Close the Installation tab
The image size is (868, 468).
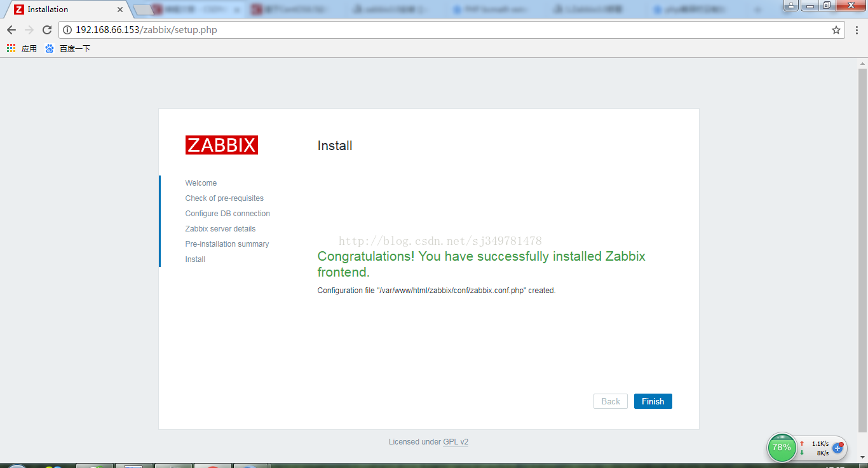(x=120, y=10)
